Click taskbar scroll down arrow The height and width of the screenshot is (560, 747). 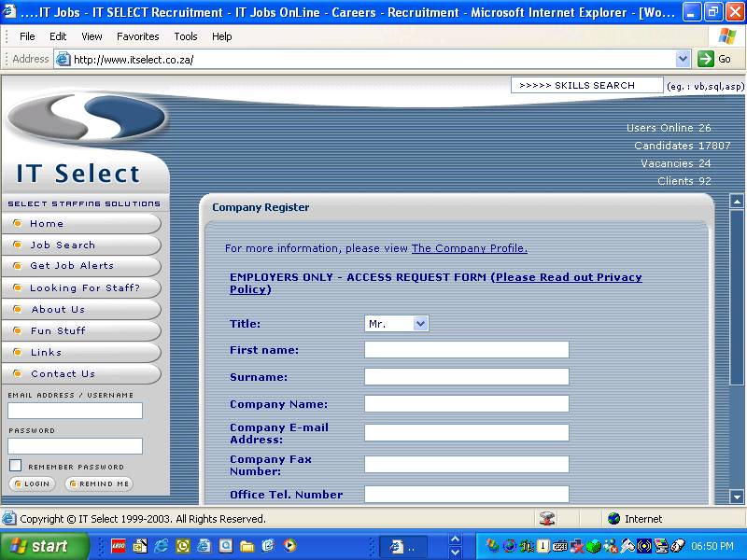click(456, 553)
